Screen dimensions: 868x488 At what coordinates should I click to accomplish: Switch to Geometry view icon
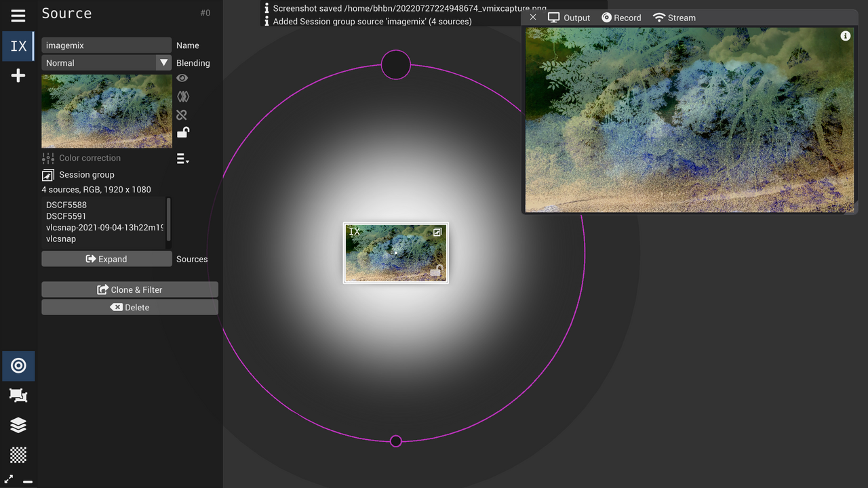tap(18, 395)
